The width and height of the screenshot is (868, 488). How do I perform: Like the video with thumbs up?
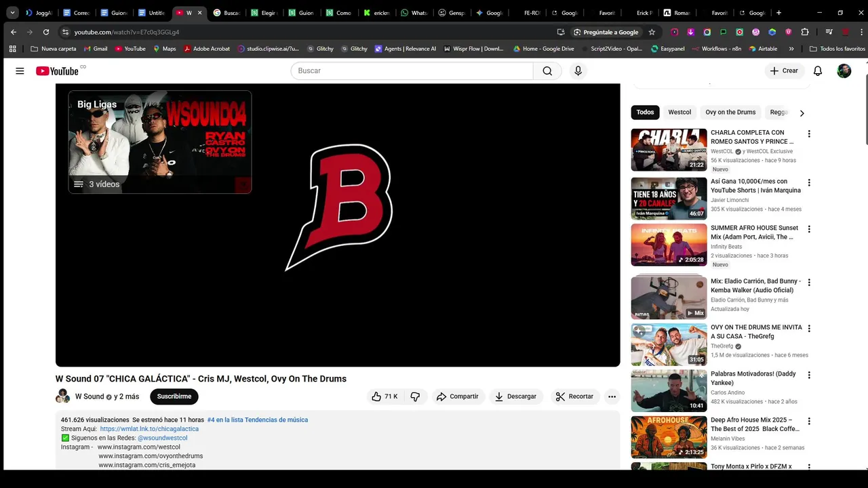tap(384, 396)
